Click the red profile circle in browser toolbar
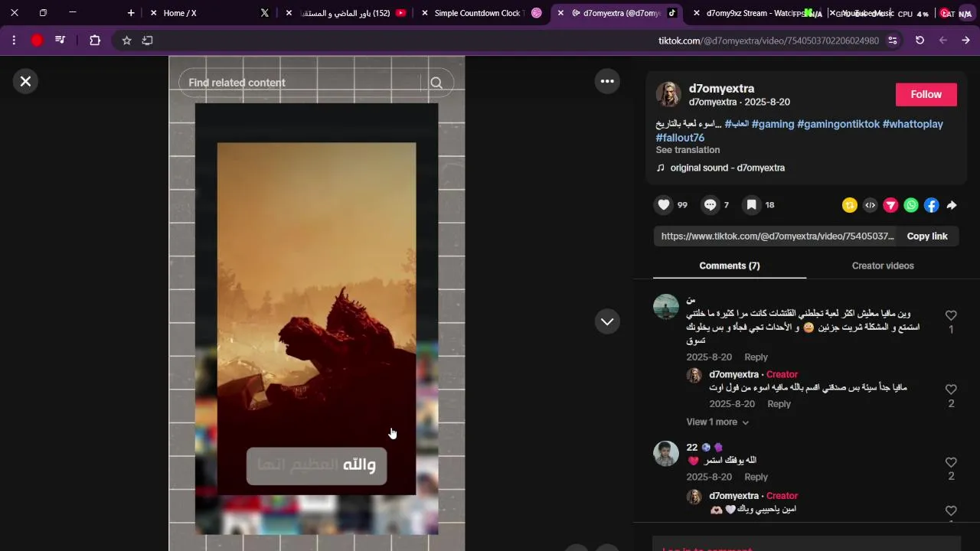 pos(37,40)
